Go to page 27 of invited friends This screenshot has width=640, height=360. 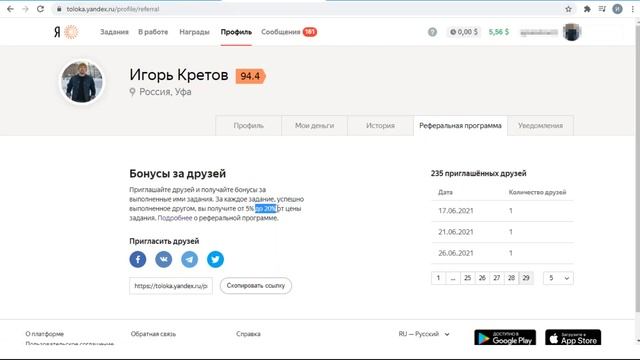tap(497, 278)
